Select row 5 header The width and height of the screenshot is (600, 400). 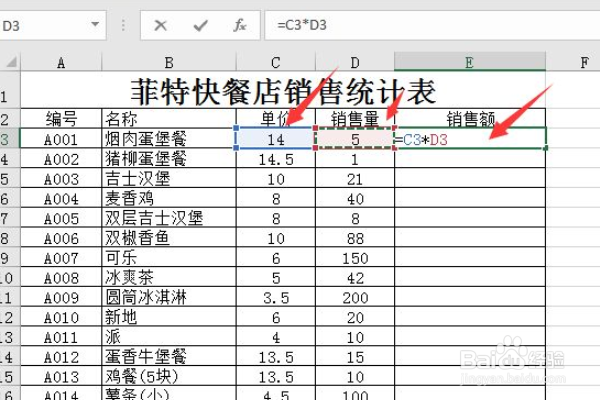[10, 178]
